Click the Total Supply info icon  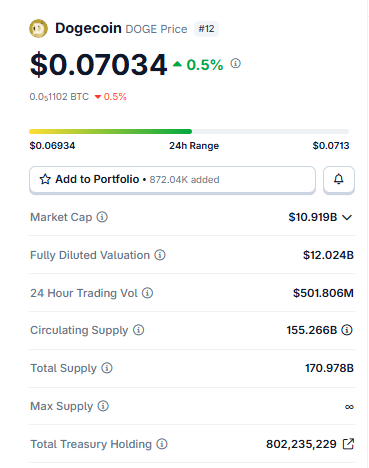(x=107, y=368)
